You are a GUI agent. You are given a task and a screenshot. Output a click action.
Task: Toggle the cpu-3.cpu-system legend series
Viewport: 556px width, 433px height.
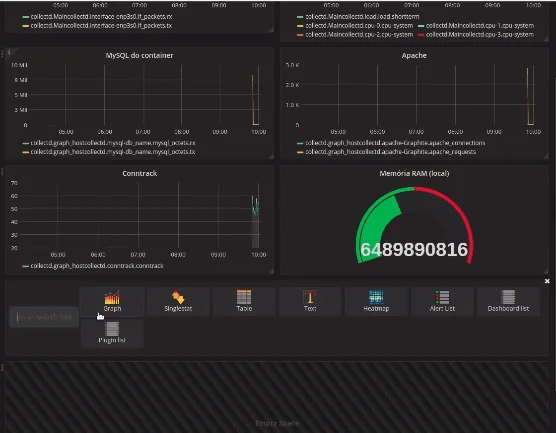click(x=480, y=34)
